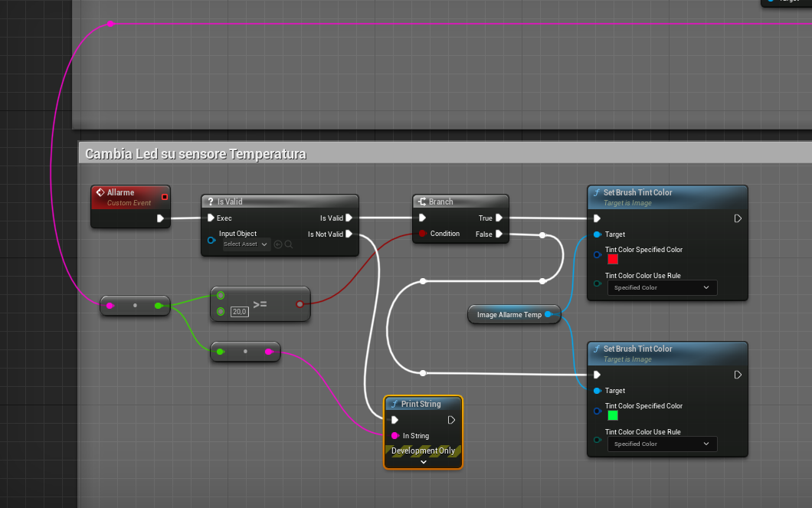Select the Branch node header
The width and height of the screenshot is (812, 508).
pyautogui.click(x=460, y=202)
